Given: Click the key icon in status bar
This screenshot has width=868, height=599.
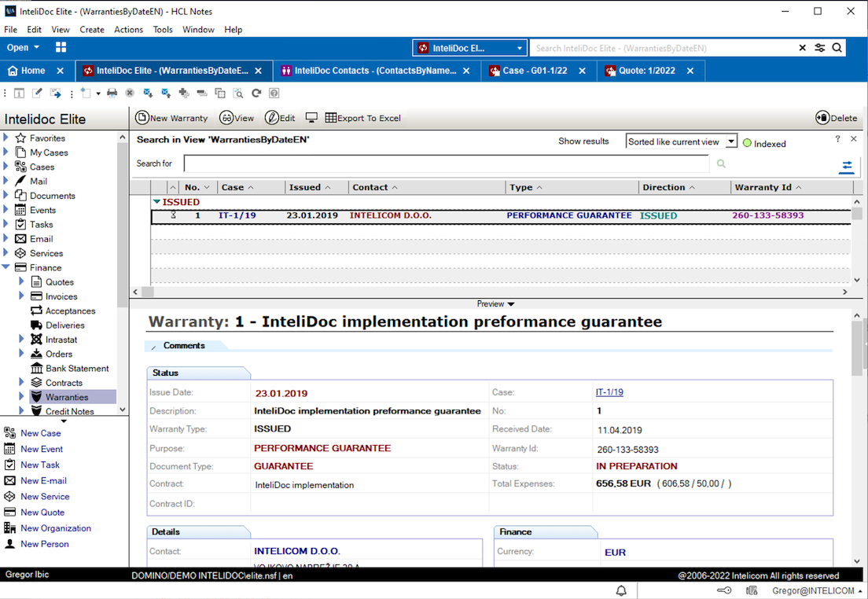Looking at the screenshot, I should (724, 590).
